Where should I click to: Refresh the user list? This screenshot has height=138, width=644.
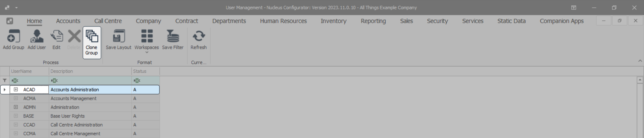pos(198,36)
